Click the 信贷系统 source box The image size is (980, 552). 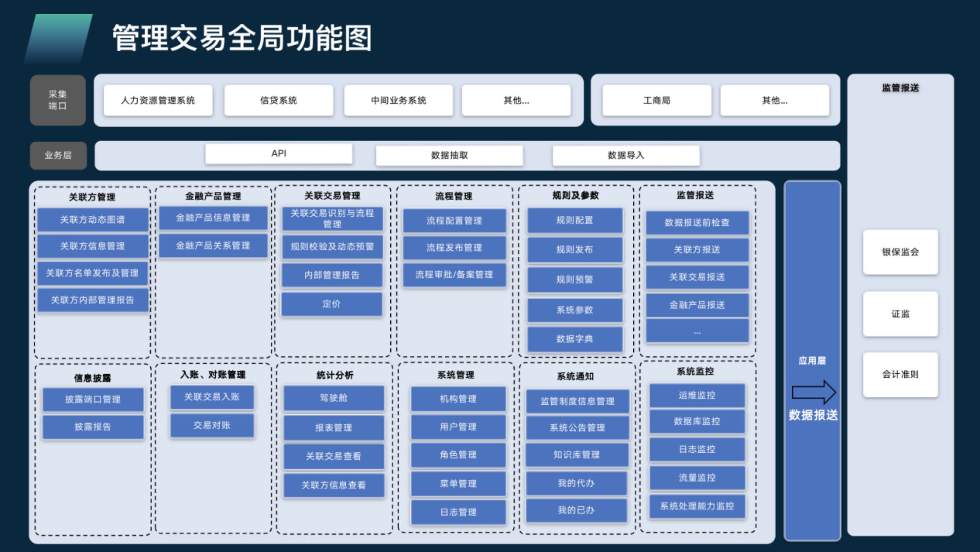(279, 100)
